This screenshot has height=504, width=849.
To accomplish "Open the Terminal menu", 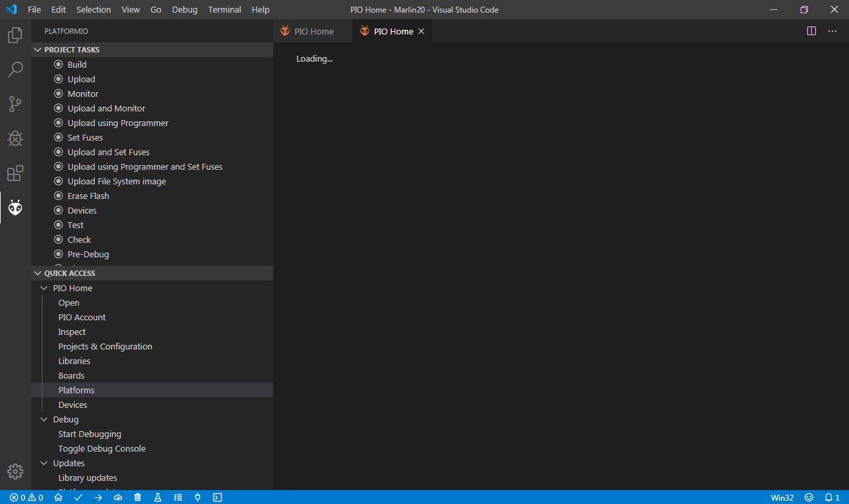I will coord(225,10).
